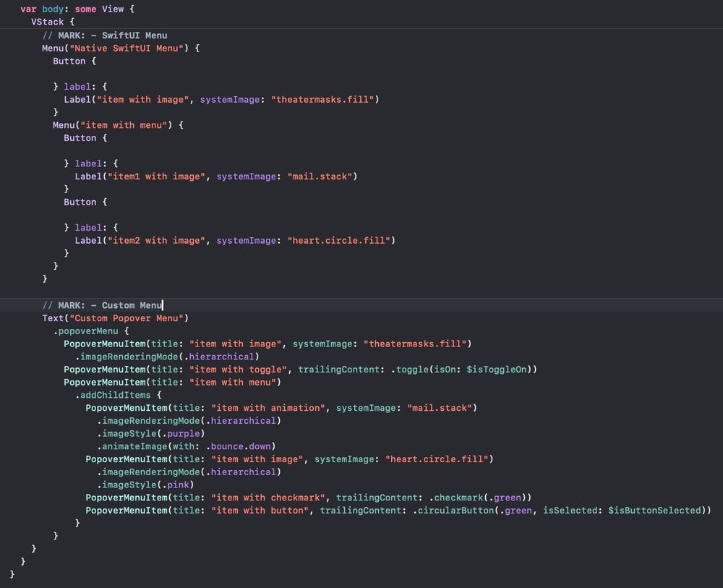Click "item with menu" inside the nested Menu call

pyautogui.click(x=124, y=125)
